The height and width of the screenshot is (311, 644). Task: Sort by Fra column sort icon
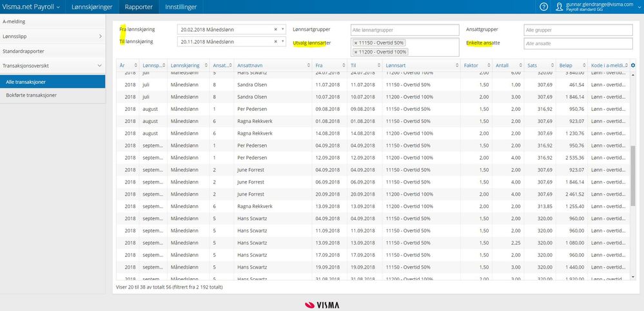point(344,65)
